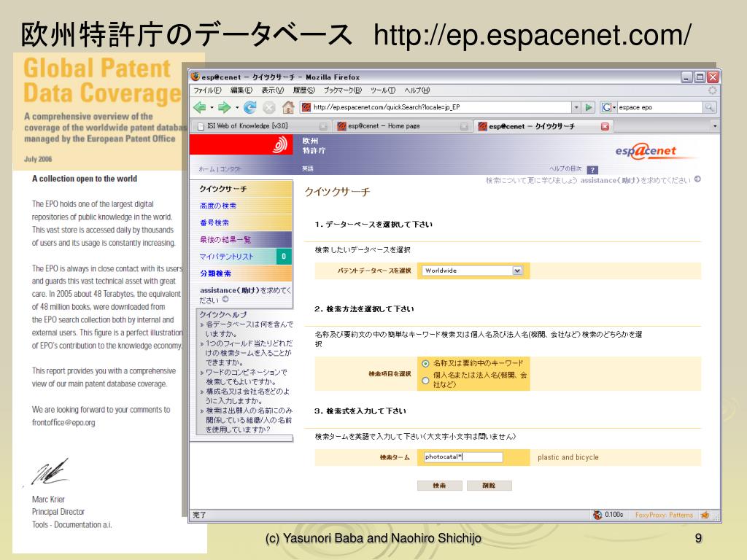Screen dimensions: 747x560
Task: Click the Firefox window title icon
Action: 195,76
